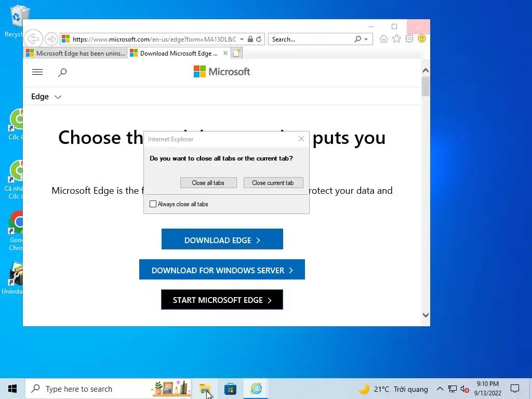This screenshot has height=399, width=532.
Task: Click the Internet Explorer taskbar icon
Action: click(256, 389)
